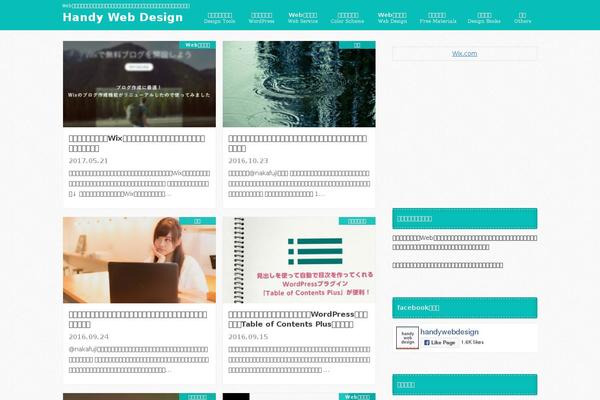Click the Web category tag on Wix thumbnail

point(197,45)
